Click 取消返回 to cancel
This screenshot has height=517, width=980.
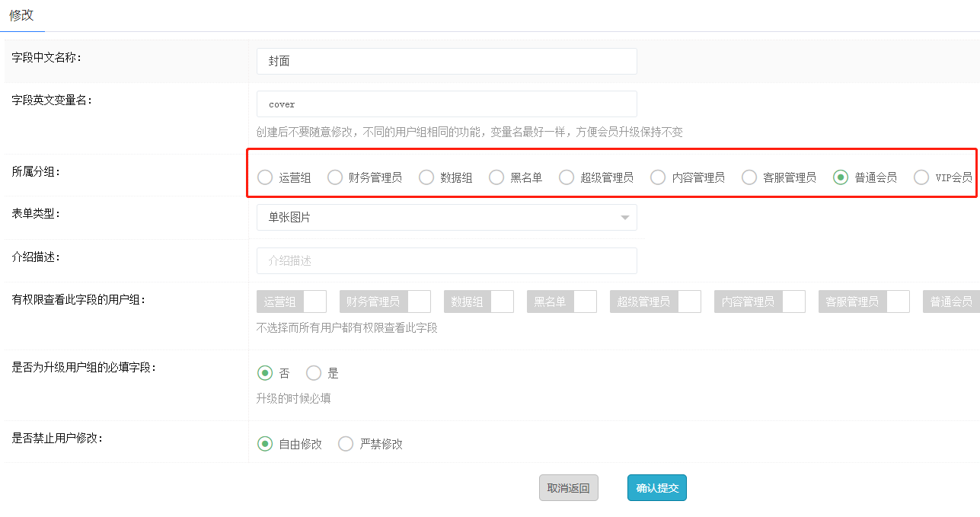[x=568, y=488]
